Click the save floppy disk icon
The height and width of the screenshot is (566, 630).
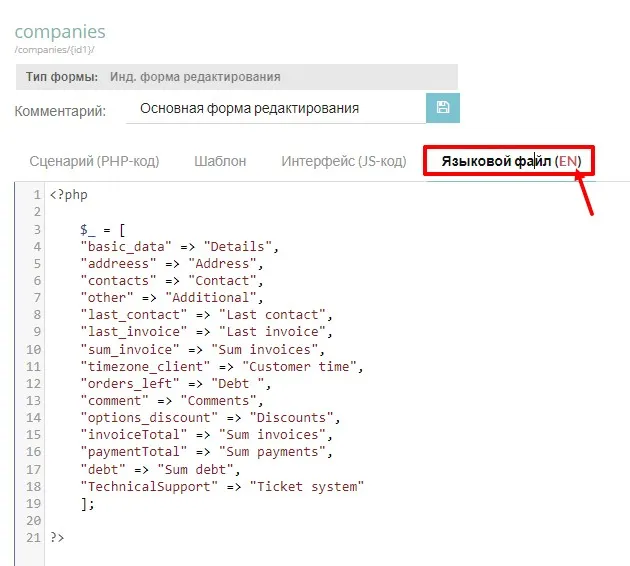(x=443, y=108)
